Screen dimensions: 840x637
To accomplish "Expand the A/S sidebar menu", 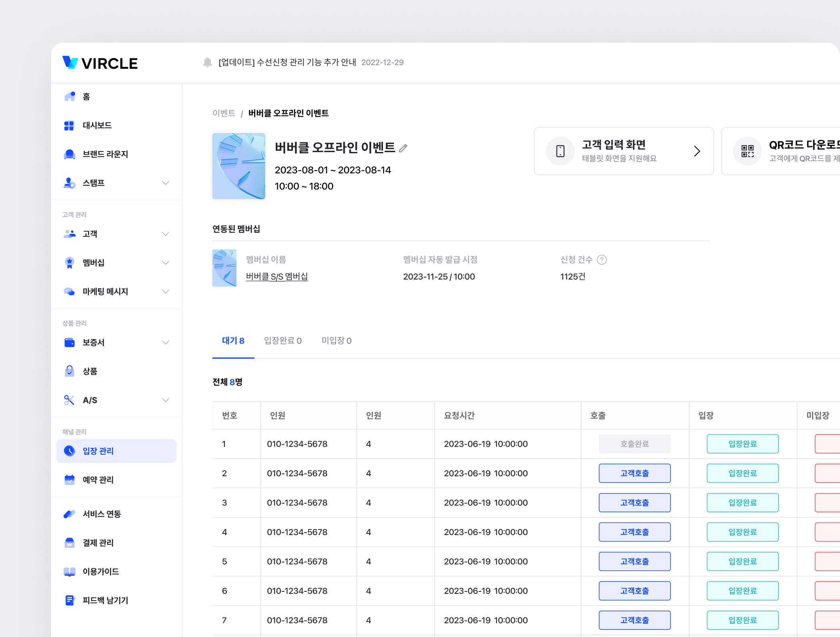I will coord(166,400).
